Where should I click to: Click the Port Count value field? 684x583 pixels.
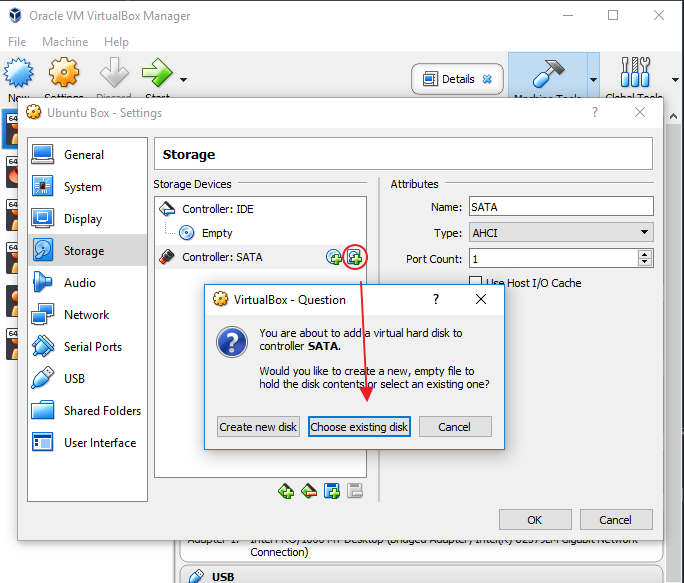pyautogui.click(x=553, y=259)
